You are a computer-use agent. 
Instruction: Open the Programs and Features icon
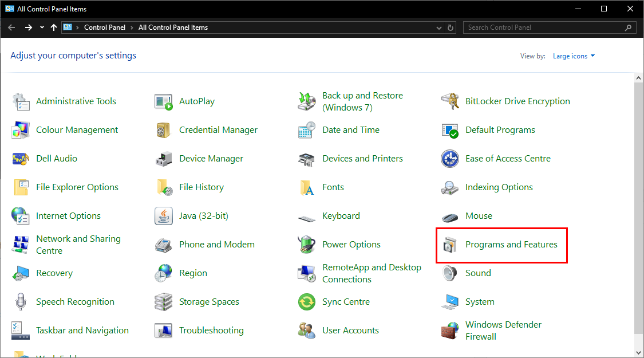(450, 245)
